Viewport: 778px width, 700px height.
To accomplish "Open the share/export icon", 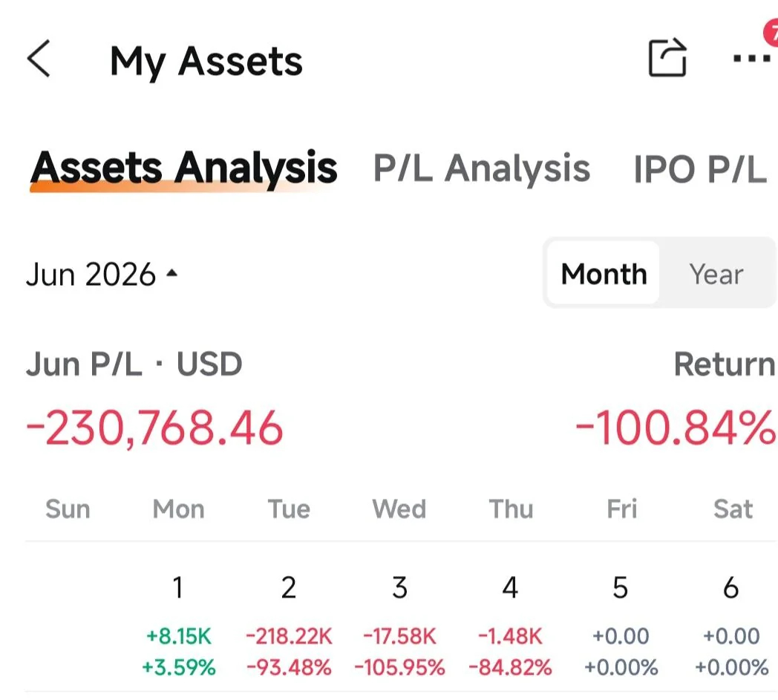I will click(668, 58).
